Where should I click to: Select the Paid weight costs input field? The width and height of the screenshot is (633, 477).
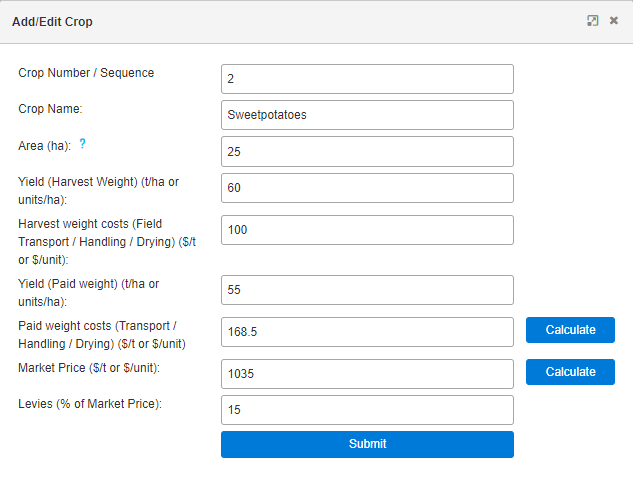point(367,330)
